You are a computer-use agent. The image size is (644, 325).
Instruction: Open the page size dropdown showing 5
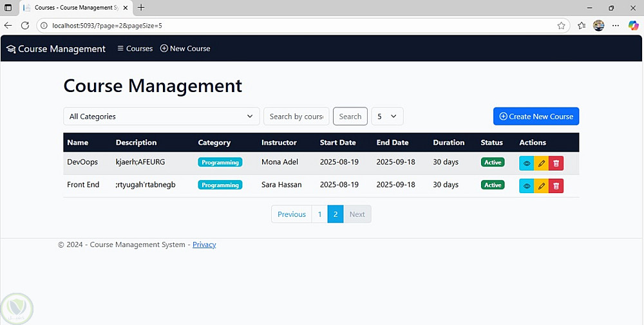[x=387, y=116]
